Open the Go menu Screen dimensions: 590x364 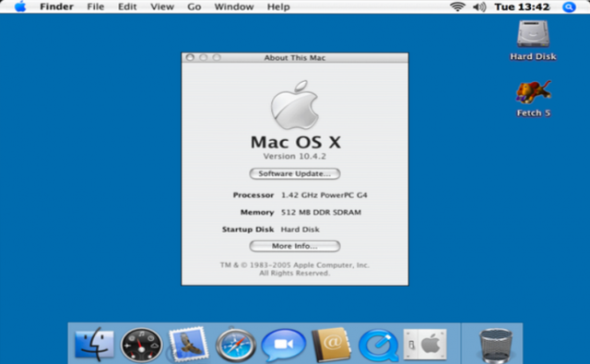tap(195, 6)
